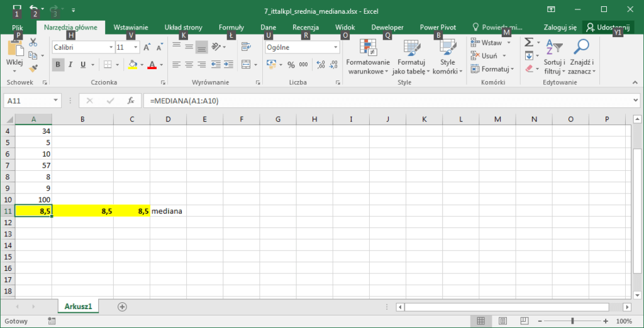Open Style komórki dropdown
The height and width of the screenshot is (328, 644).
447,57
